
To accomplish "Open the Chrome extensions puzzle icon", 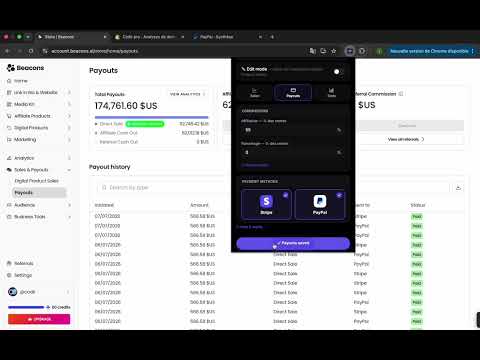I will coord(362,51).
